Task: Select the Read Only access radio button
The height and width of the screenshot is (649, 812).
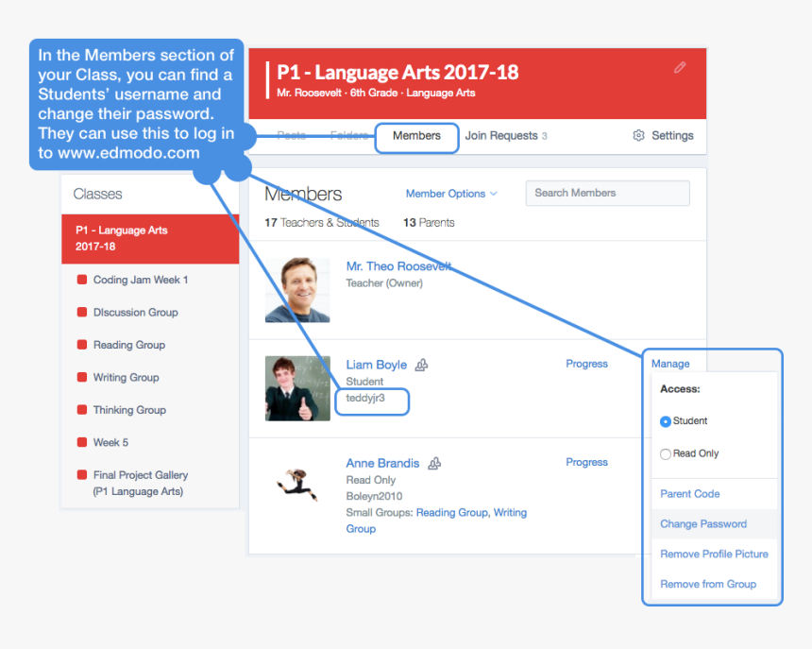Action: pyautogui.click(x=666, y=454)
